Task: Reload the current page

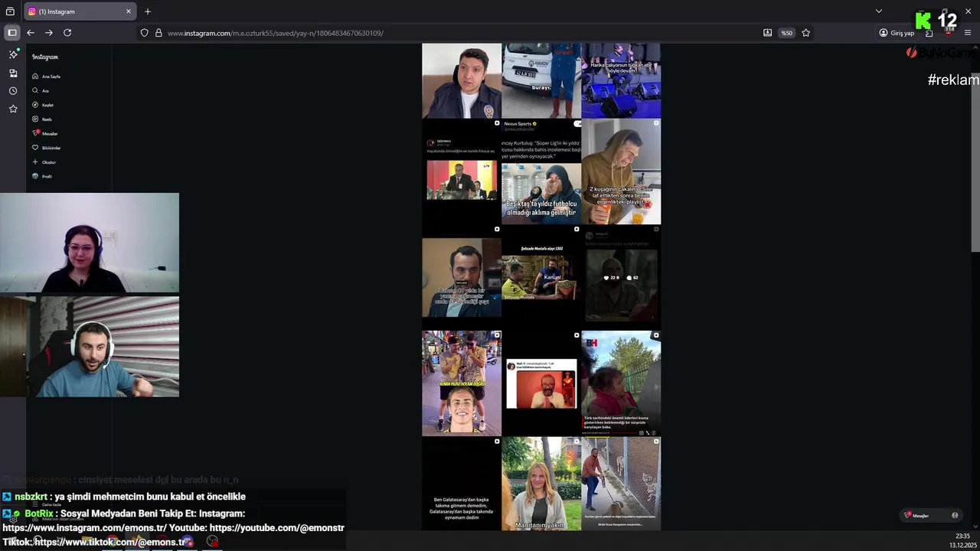Action: [67, 33]
